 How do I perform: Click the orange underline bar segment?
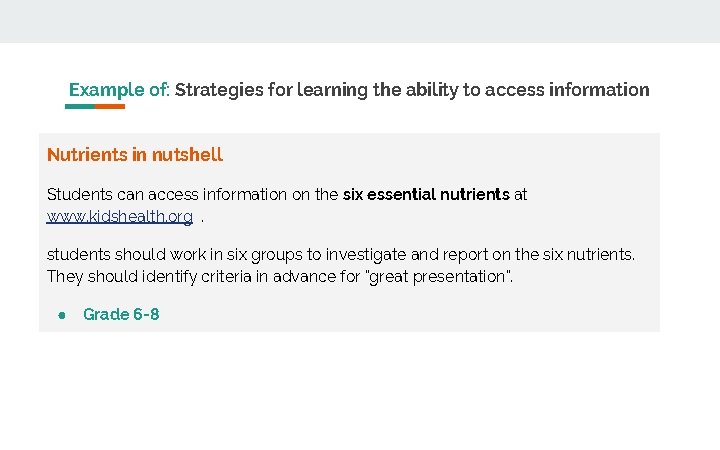click(109, 106)
